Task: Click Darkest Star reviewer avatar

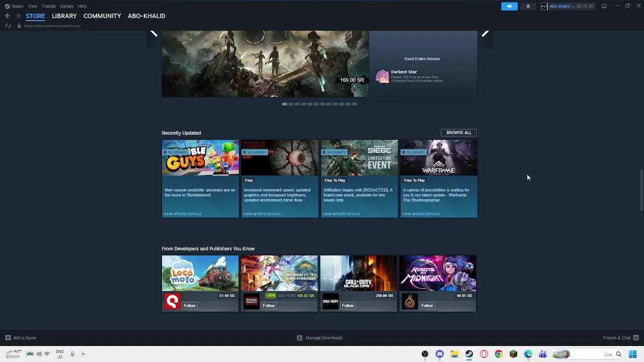Action: pos(382,76)
